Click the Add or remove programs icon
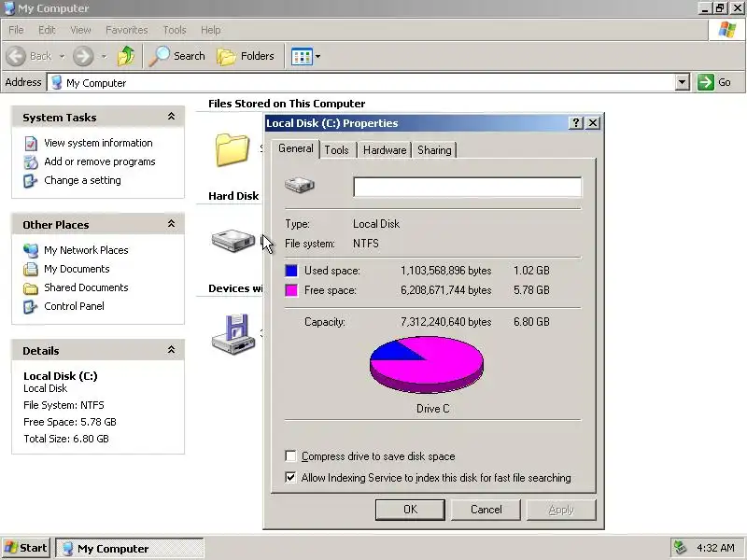Screen dimensions: 747x560 click(x=31, y=161)
